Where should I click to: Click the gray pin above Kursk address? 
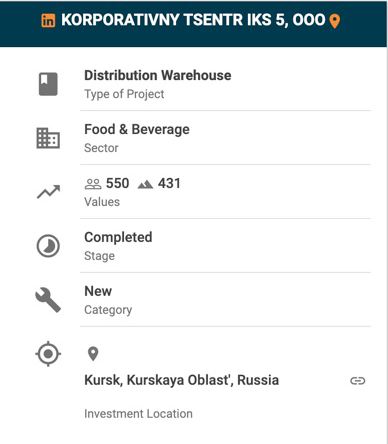coord(93,354)
